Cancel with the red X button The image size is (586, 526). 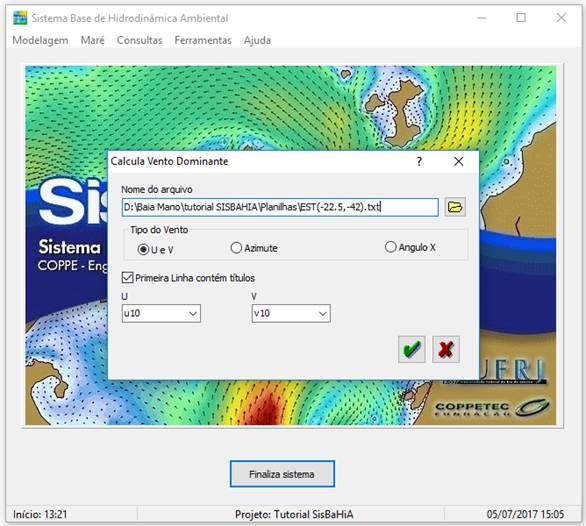pyautogui.click(x=446, y=349)
